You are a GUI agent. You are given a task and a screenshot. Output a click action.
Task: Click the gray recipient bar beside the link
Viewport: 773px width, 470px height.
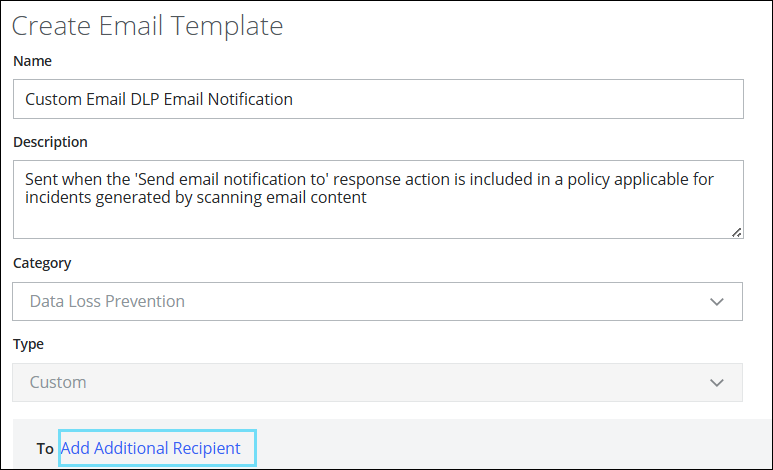[x=500, y=448]
